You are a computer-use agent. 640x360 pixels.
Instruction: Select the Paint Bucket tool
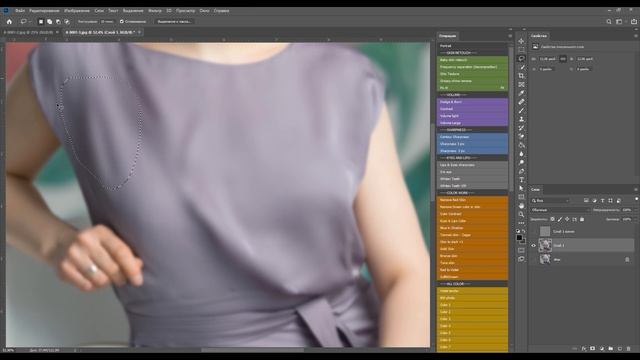click(521, 145)
